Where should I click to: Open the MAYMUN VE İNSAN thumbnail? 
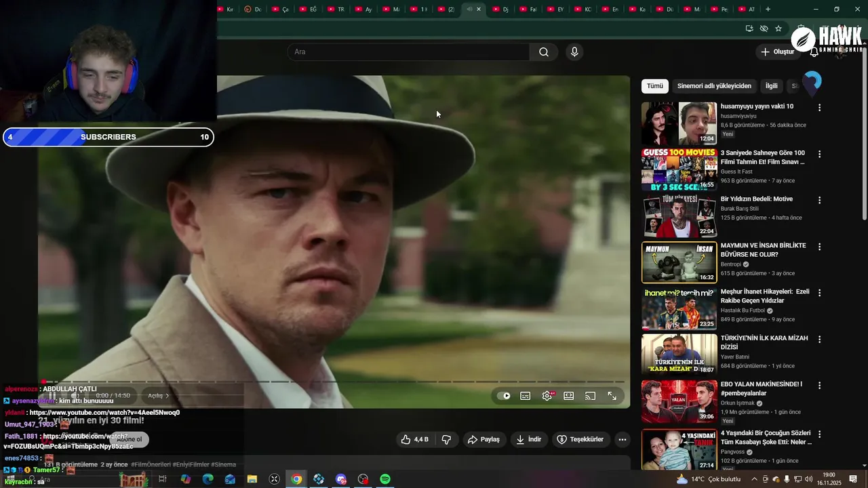tap(679, 262)
